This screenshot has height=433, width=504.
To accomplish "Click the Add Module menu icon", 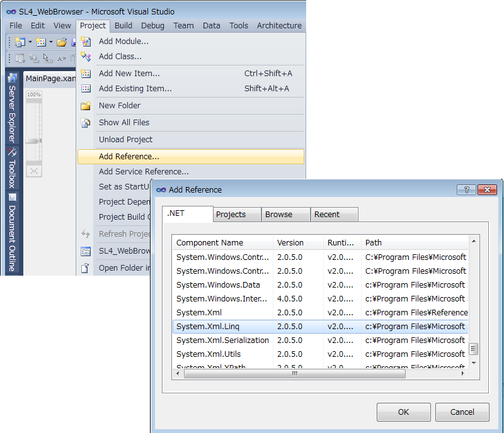I will click(x=86, y=42).
